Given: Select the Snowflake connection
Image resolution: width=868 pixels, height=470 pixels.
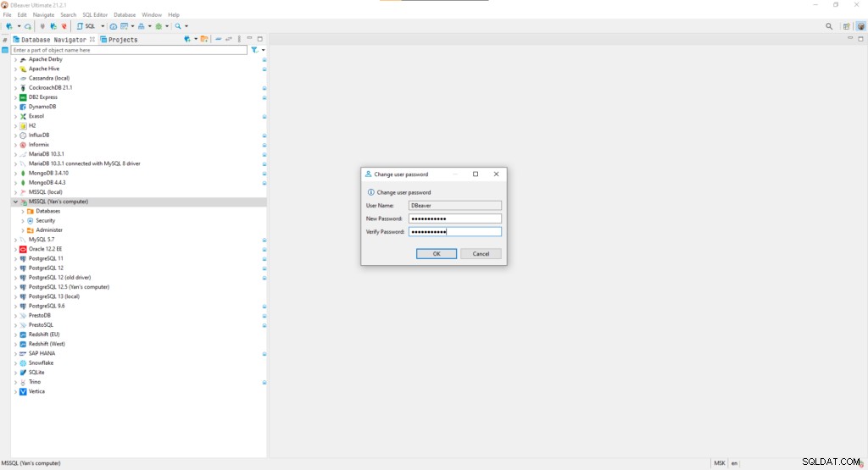Looking at the screenshot, I should pyautogui.click(x=41, y=362).
